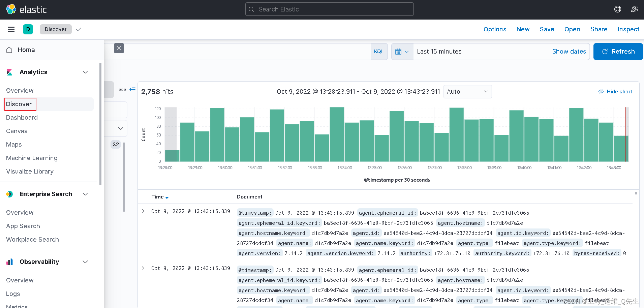Open Visualize Library

coord(30,172)
